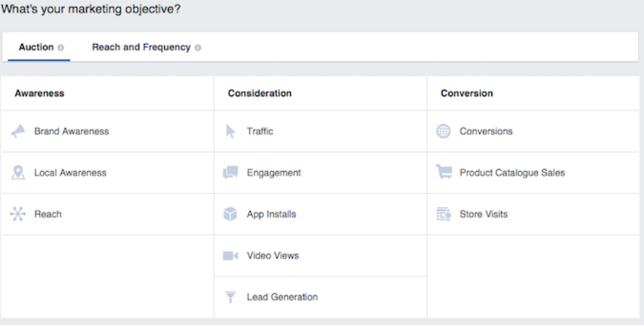Open info tooltip next to Auction
This screenshot has height=328, width=644.
[61, 48]
